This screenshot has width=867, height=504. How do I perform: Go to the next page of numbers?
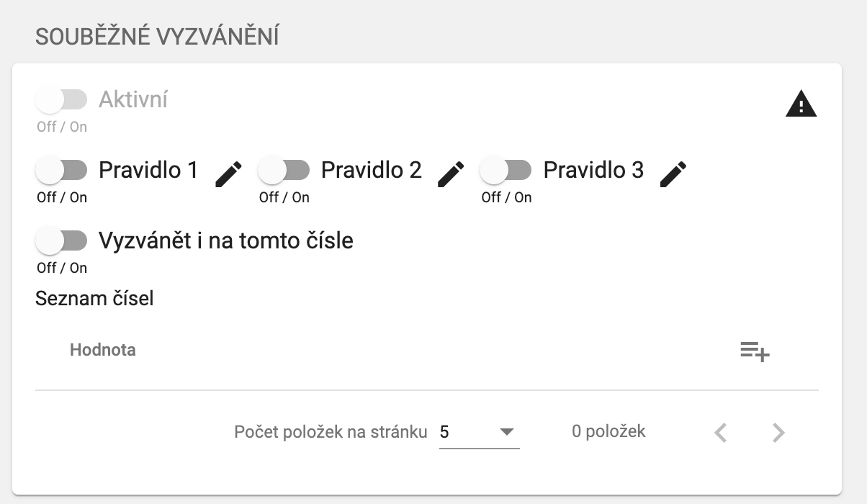778,433
